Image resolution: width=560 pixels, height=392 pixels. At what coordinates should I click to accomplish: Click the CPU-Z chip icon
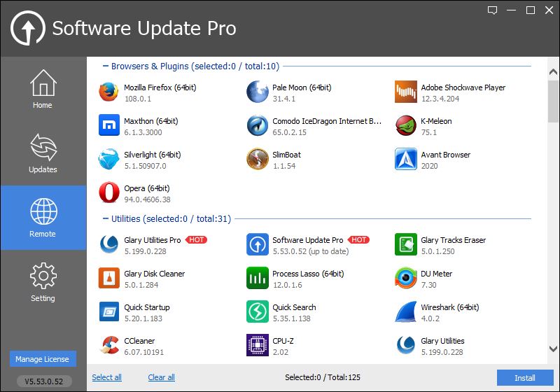257,345
